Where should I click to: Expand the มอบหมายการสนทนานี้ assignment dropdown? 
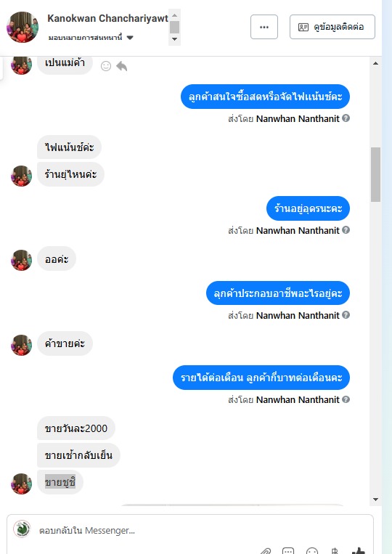coord(130,38)
